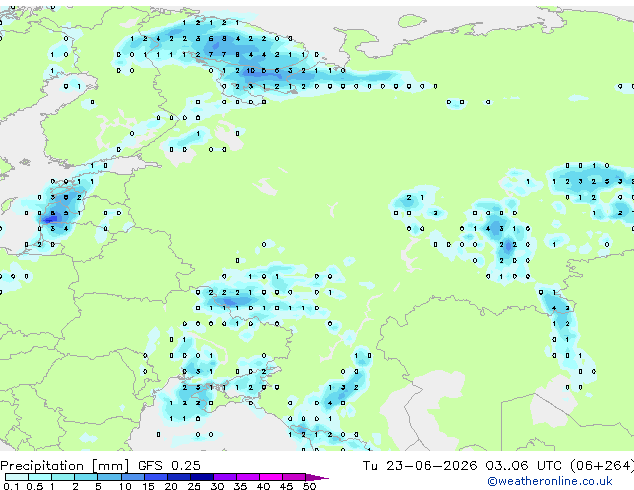The image size is (634, 490).
Task: Click the (06+264) forecast run label
Action: coord(602,466)
